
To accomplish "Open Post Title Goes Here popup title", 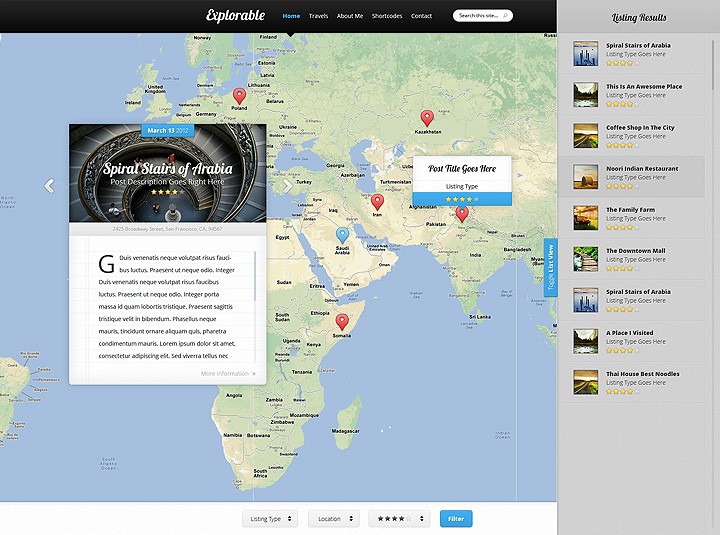I will tap(462, 169).
